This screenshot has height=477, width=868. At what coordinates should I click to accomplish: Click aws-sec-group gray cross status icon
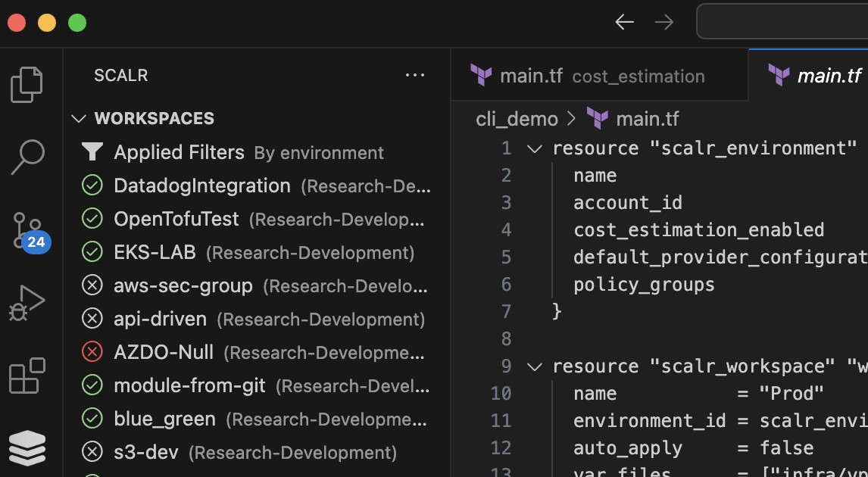92,285
